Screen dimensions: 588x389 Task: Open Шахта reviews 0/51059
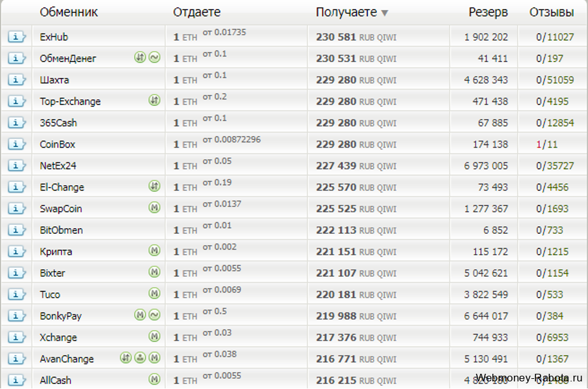coord(555,80)
